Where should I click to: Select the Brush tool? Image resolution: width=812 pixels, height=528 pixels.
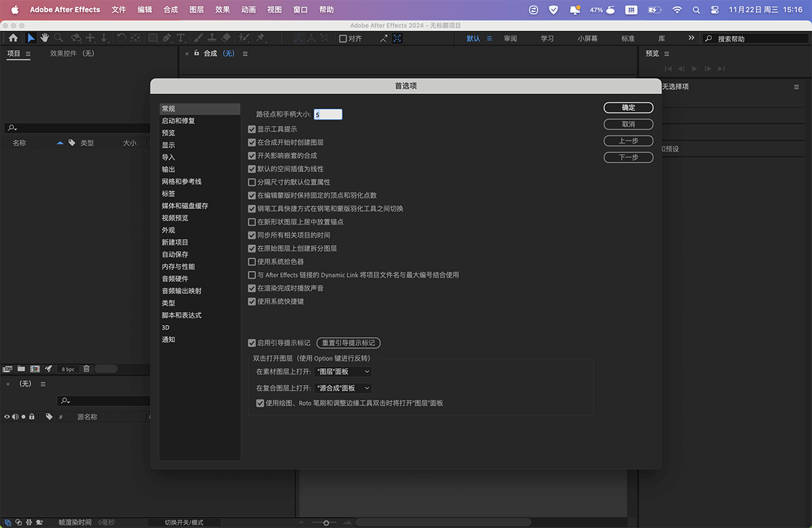[198, 39]
